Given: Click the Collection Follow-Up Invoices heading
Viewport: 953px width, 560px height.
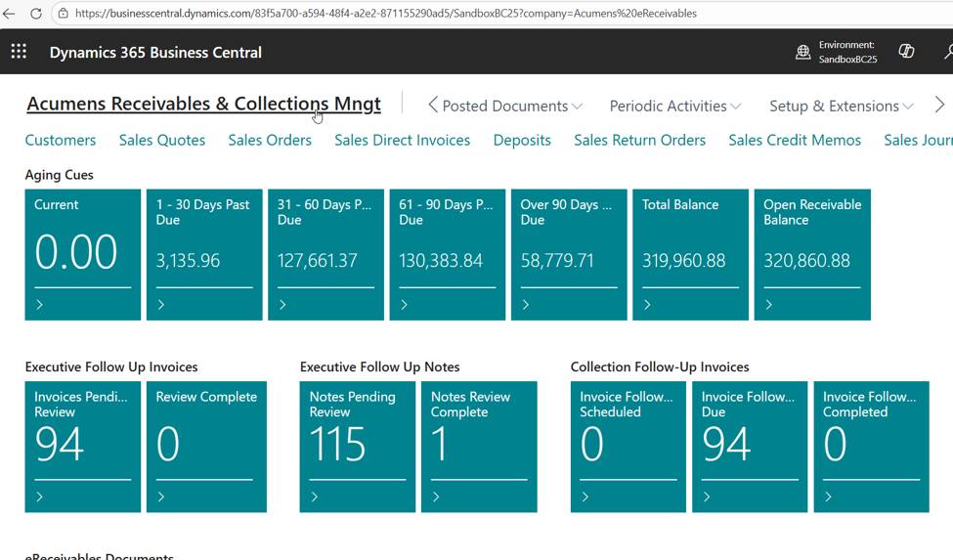Looking at the screenshot, I should pos(660,366).
